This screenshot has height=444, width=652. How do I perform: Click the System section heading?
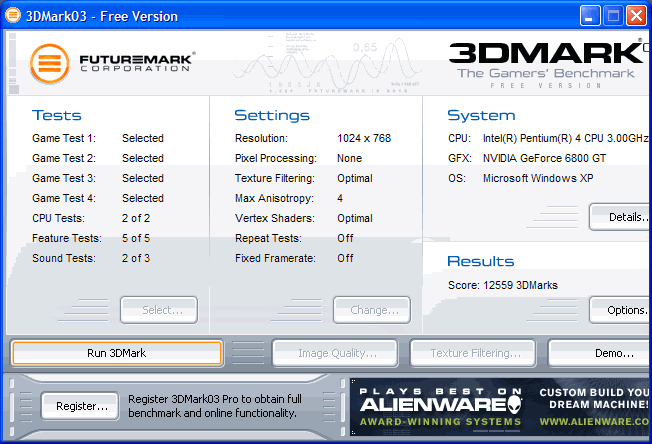[481, 115]
